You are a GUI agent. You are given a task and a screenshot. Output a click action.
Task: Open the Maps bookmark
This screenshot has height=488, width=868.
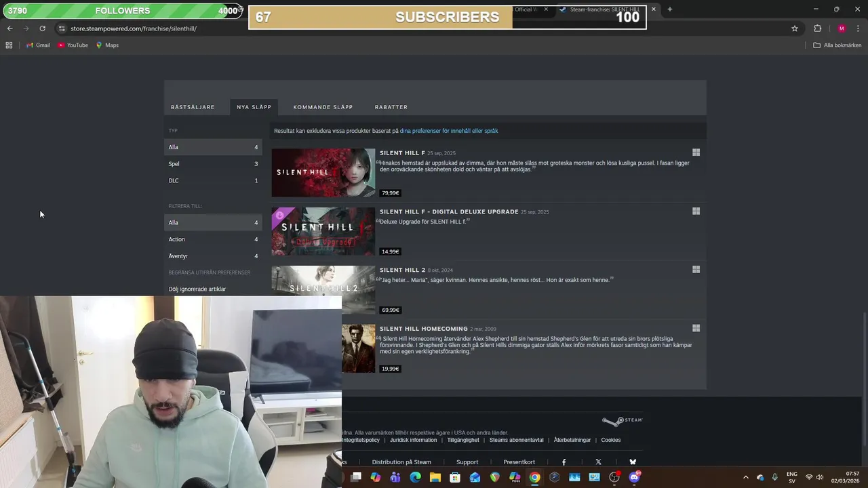107,45
